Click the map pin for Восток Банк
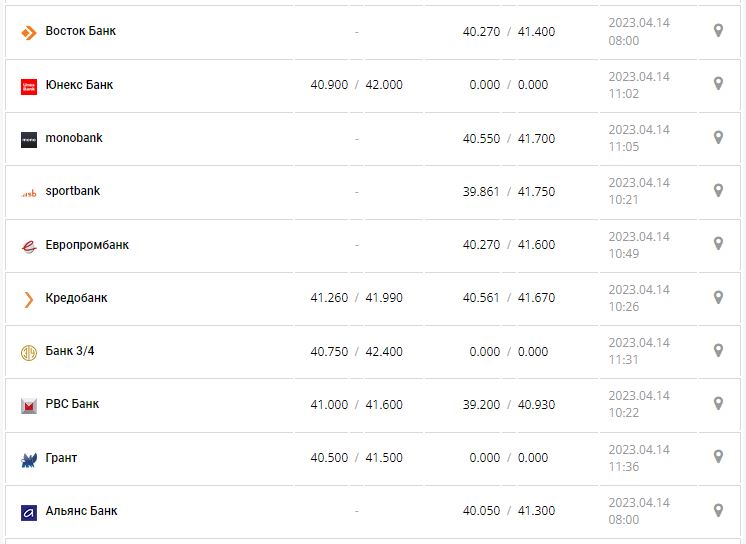The width and height of the screenshot is (746, 544). [718, 31]
